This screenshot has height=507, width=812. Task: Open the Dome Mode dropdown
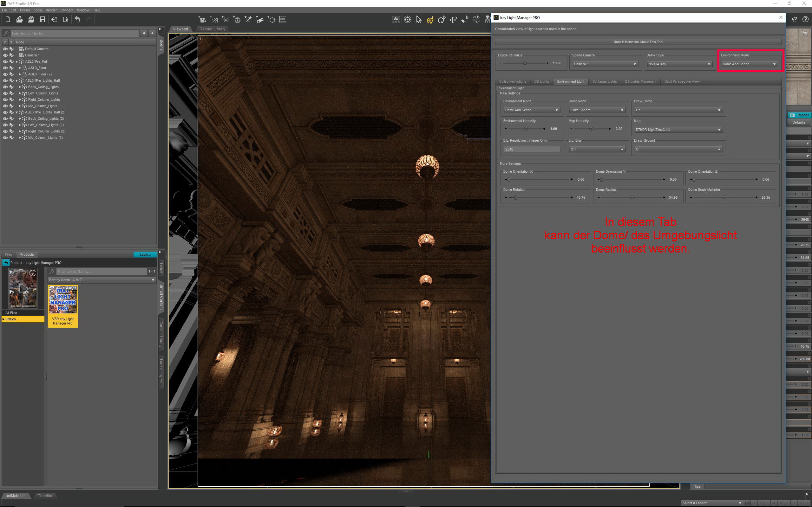(597, 110)
